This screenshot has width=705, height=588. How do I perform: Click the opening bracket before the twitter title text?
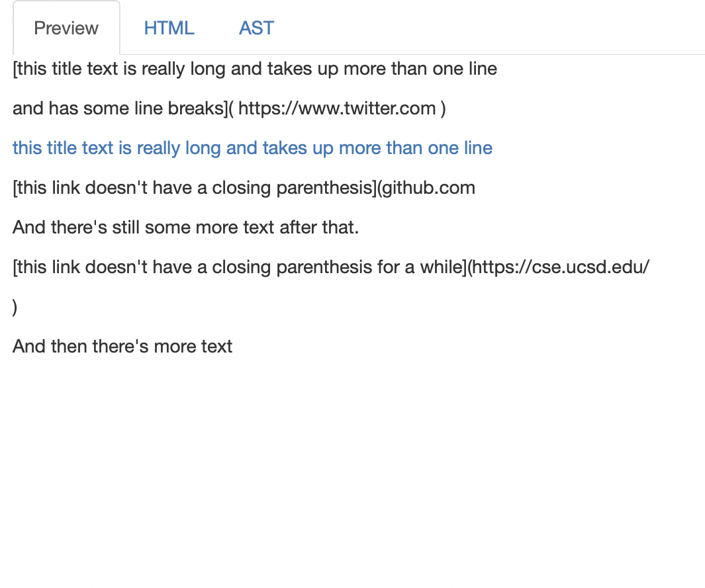(x=15, y=69)
